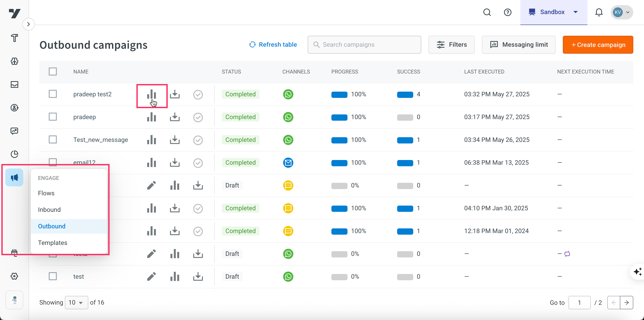Click the LAST EXECUTED column header
Screen dimensions: 644x320
tap(484, 72)
